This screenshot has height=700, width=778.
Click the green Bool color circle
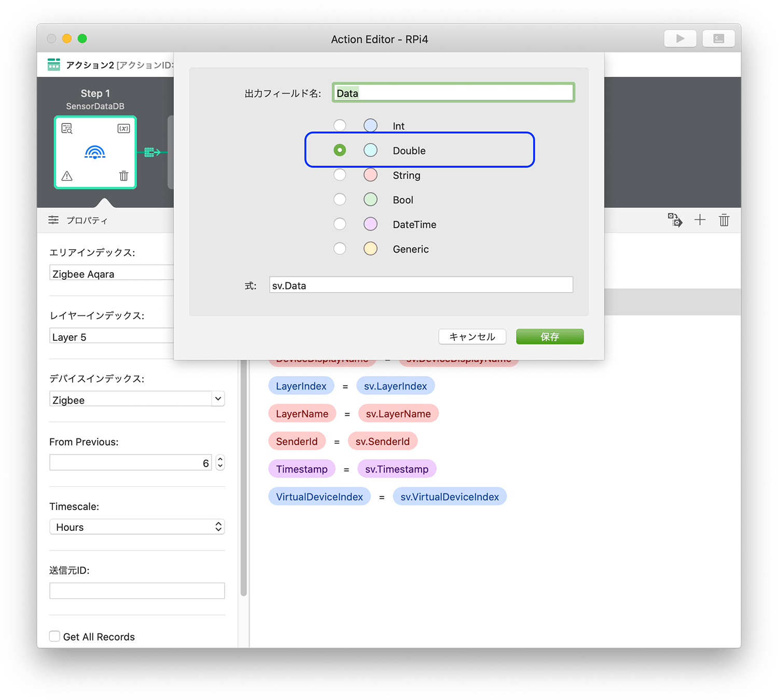click(370, 199)
